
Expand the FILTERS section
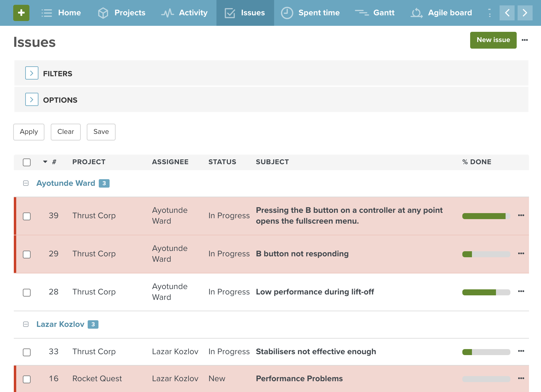tap(32, 73)
